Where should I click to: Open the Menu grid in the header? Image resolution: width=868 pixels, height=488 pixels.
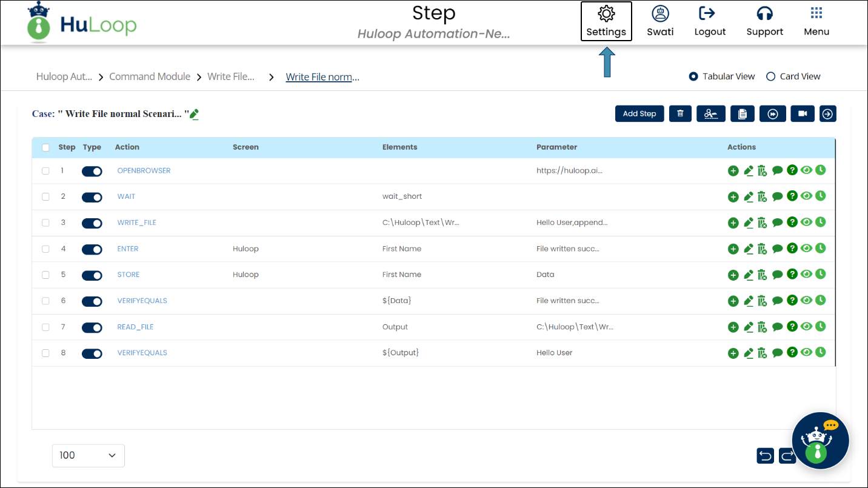[x=816, y=21]
